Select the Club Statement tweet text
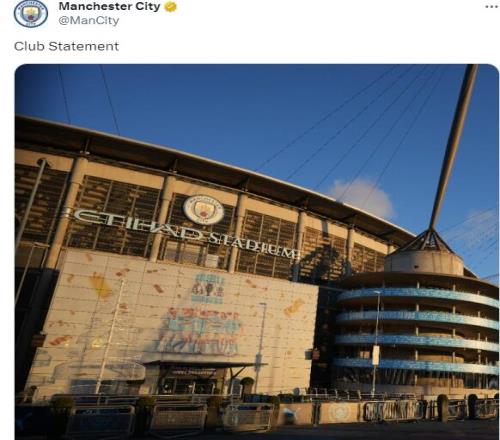500x440 pixels. coord(66,46)
